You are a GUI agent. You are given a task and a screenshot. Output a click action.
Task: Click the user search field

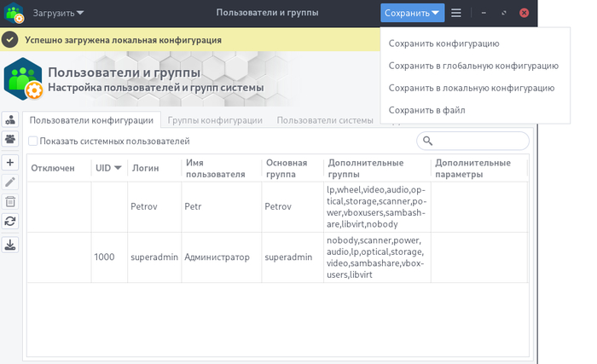pos(478,141)
